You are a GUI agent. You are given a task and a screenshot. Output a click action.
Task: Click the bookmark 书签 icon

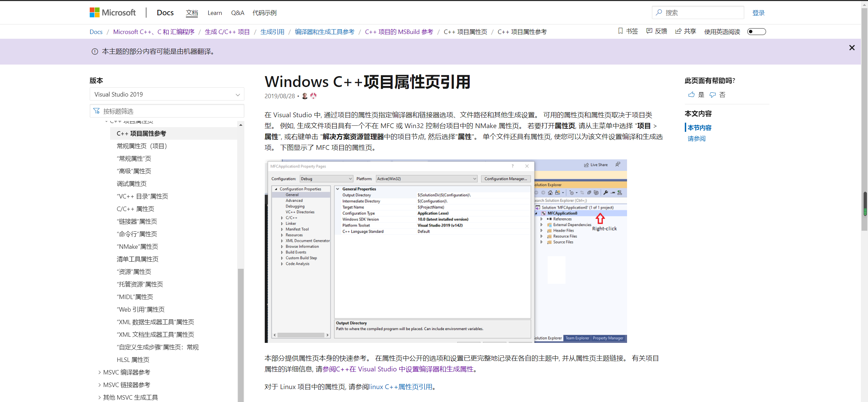pos(620,31)
